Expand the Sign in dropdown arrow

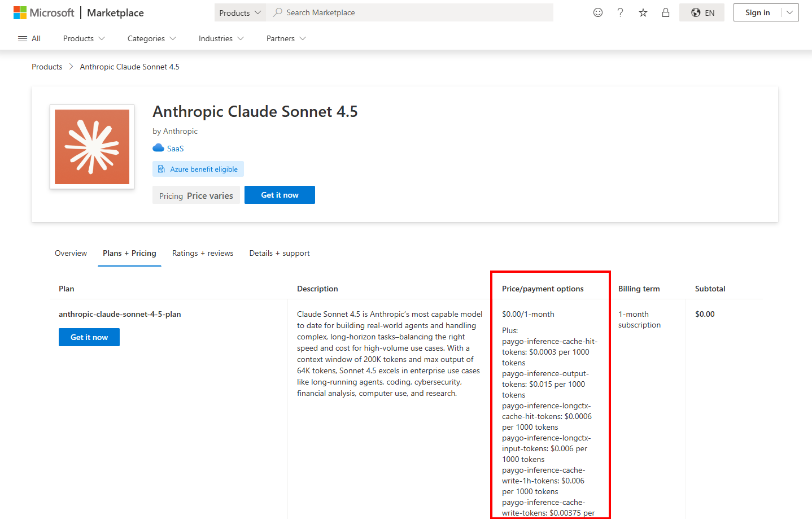click(790, 12)
